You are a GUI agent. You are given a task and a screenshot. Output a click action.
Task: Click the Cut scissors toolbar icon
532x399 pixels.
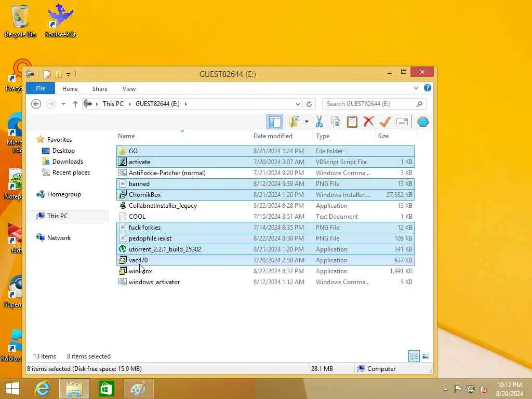319,122
